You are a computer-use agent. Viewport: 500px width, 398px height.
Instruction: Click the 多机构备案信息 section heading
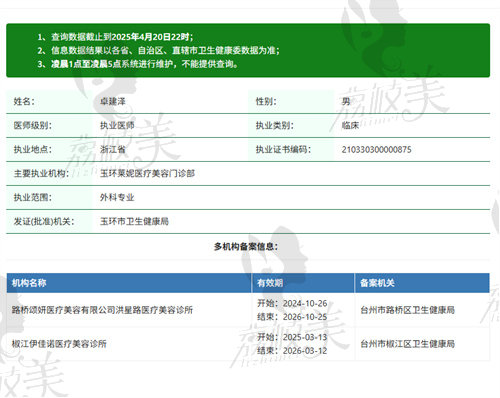246,247
